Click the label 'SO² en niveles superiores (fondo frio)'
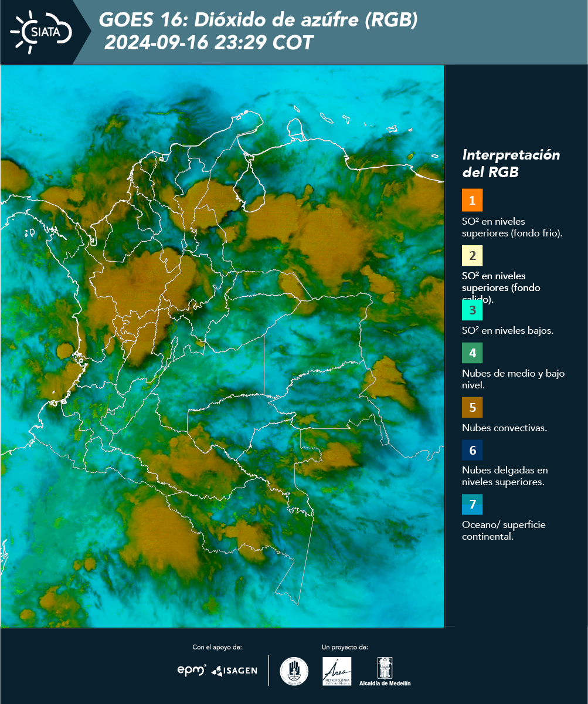 (x=512, y=227)
